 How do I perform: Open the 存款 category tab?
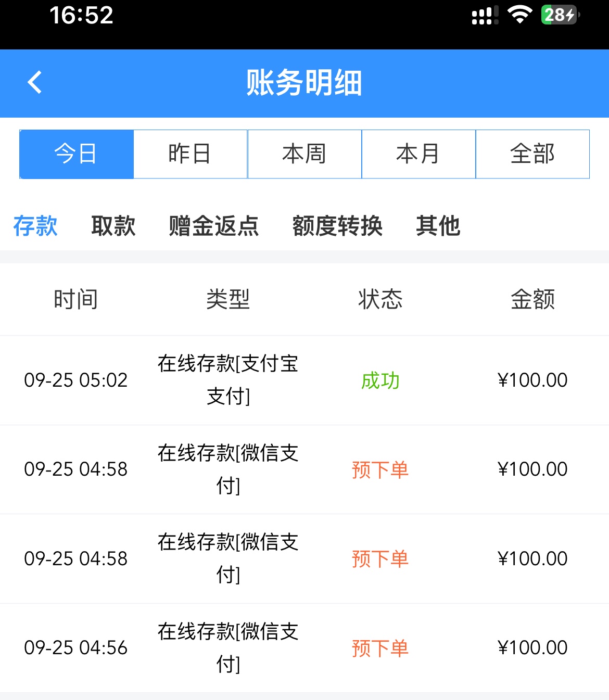click(x=35, y=226)
